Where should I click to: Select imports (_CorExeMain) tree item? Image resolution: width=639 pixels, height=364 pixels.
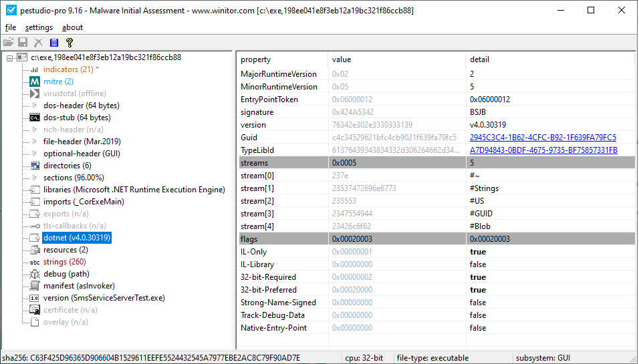tap(84, 202)
